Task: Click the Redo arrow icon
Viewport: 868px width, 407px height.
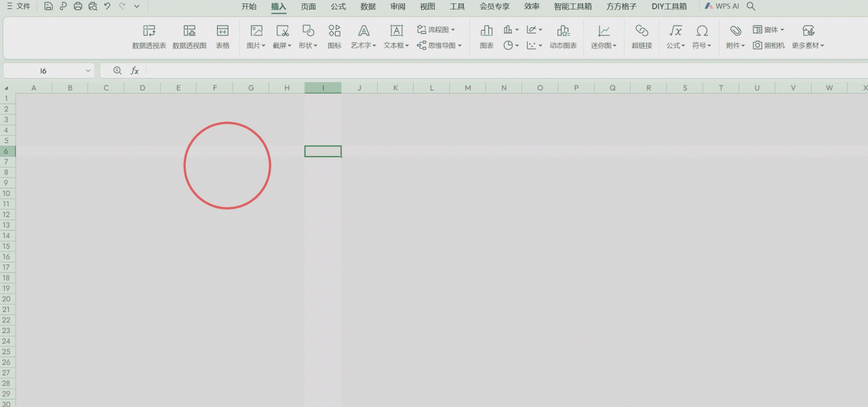Action: 122,6
